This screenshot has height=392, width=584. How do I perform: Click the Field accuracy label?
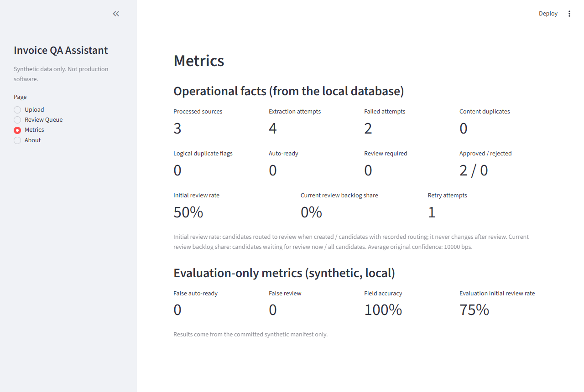[x=383, y=294]
